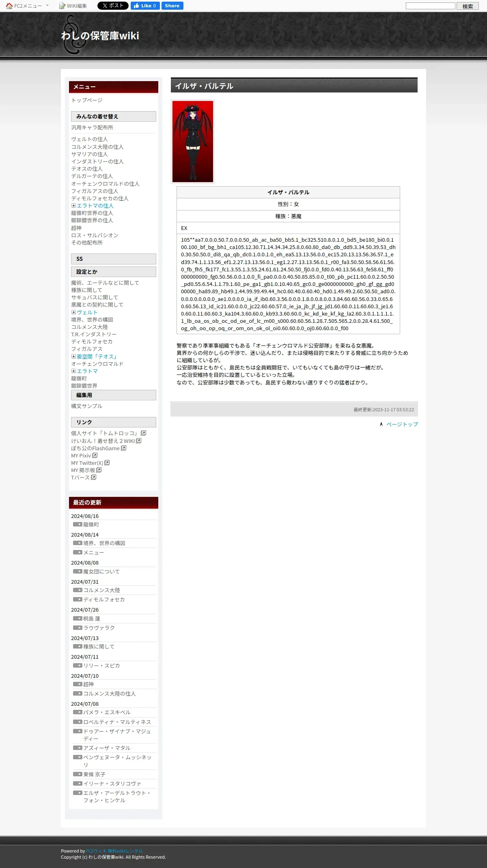The image size is (487, 868).
Task: Click the arrow icon beside メニュー update
Action: tap(78, 552)
